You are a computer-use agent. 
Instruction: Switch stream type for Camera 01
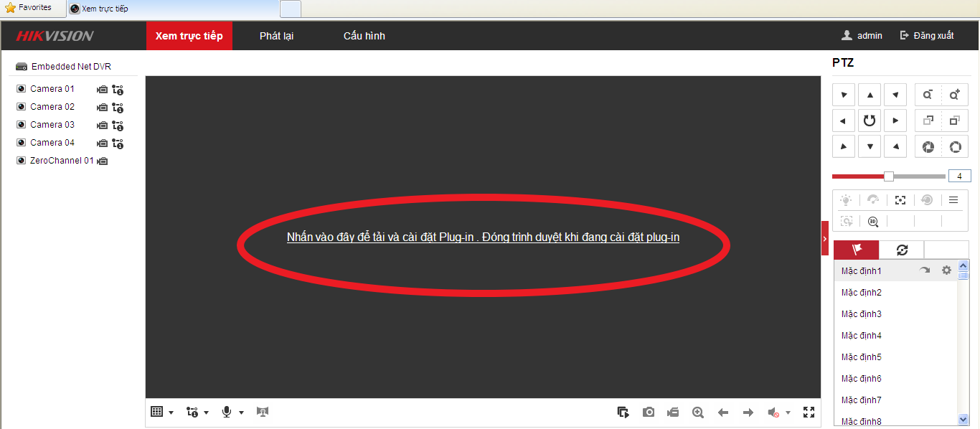[x=118, y=90]
